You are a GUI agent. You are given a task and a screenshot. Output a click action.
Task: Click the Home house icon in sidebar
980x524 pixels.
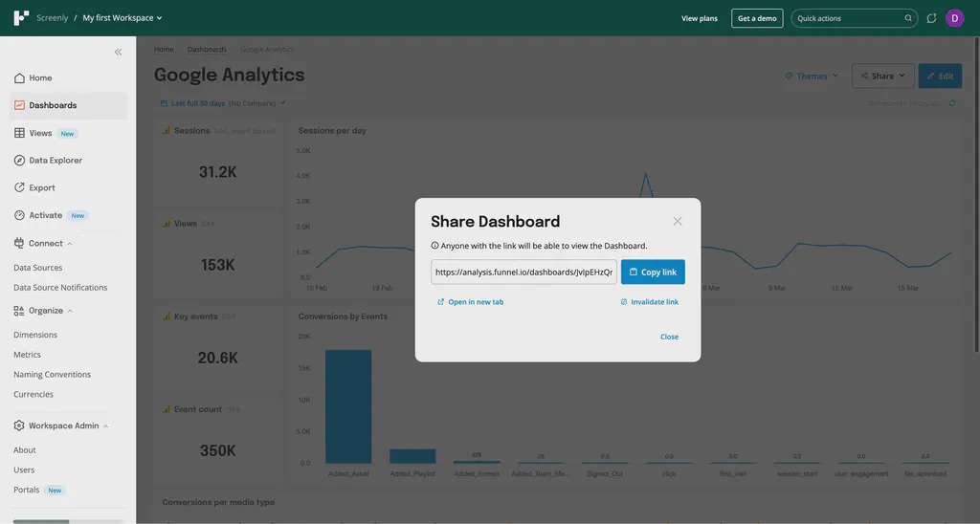tap(19, 78)
